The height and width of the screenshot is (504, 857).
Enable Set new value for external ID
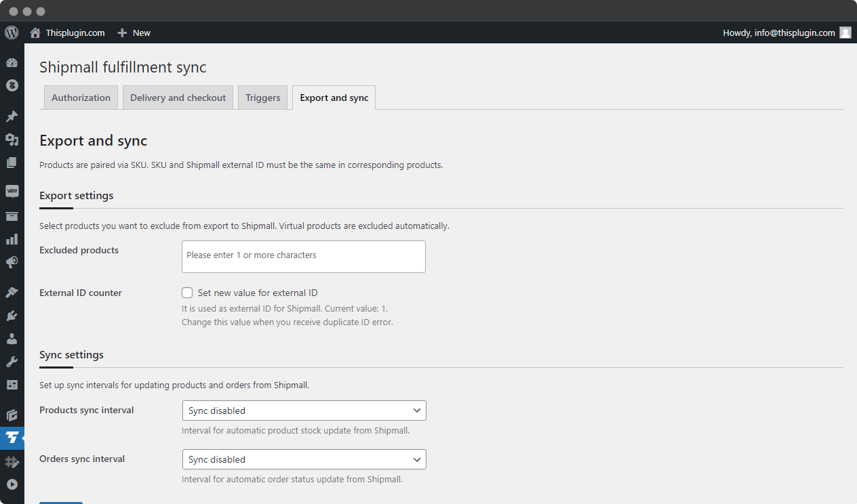pyautogui.click(x=187, y=293)
